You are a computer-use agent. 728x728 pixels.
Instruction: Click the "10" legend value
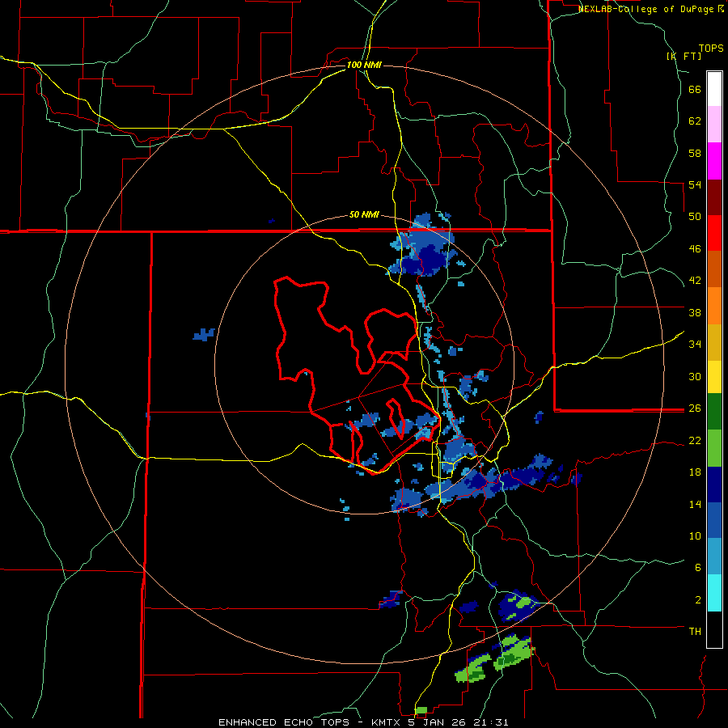[x=695, y=535]
